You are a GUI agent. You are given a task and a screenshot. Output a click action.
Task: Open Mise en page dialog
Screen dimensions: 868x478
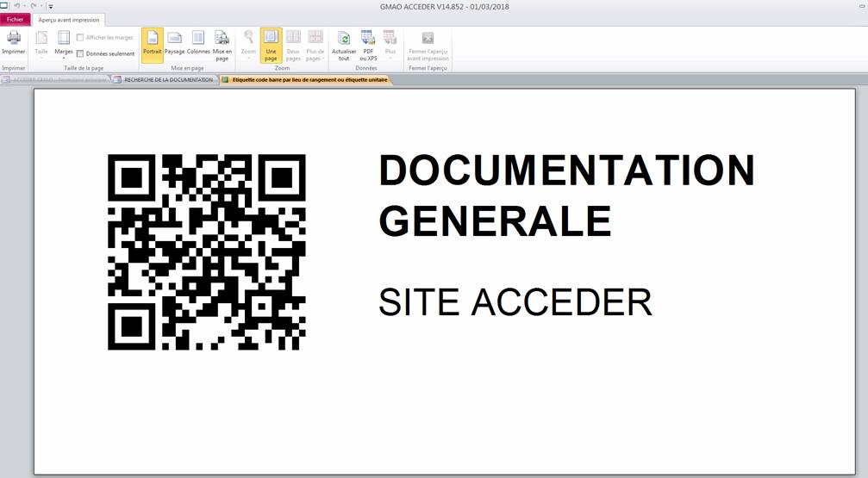tap(222, 46)
